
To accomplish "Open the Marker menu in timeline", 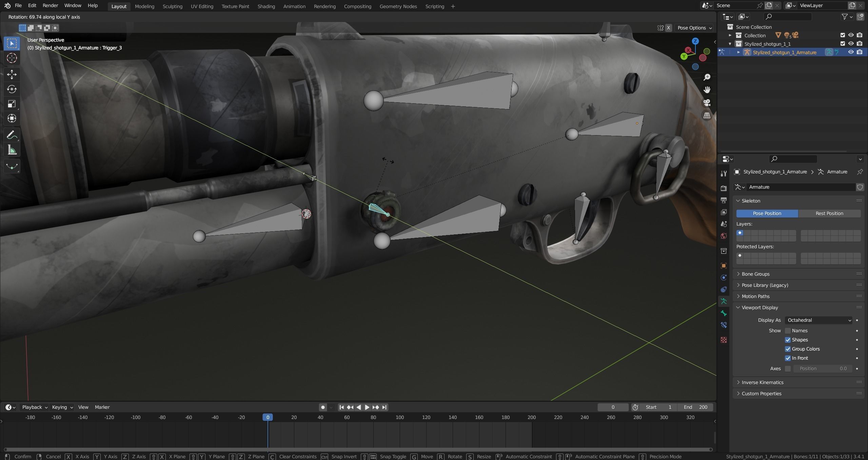I will coord(102,407).
